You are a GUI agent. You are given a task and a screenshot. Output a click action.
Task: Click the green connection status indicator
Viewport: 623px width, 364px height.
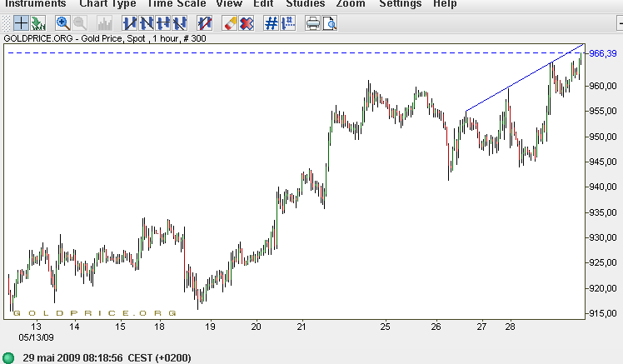pos(8,357)
